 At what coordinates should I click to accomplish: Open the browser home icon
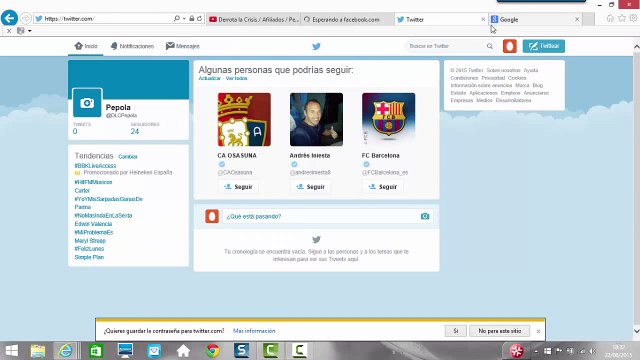click(610, 18)
